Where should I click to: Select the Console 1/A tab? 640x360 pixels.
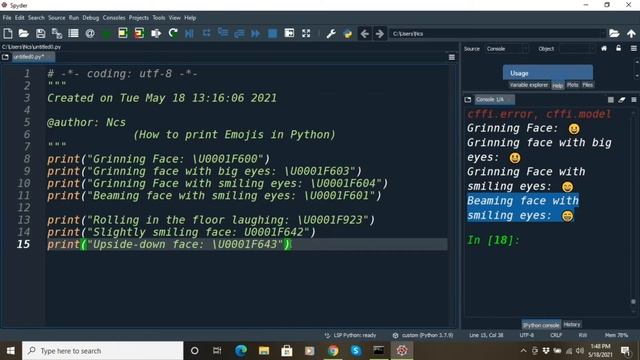coord(494,100)
